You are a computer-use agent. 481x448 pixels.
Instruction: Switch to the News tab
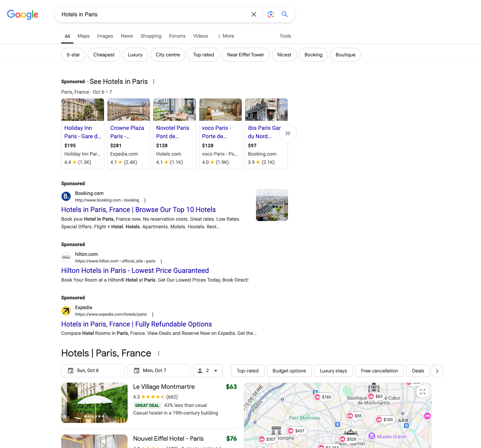(127, 36)
